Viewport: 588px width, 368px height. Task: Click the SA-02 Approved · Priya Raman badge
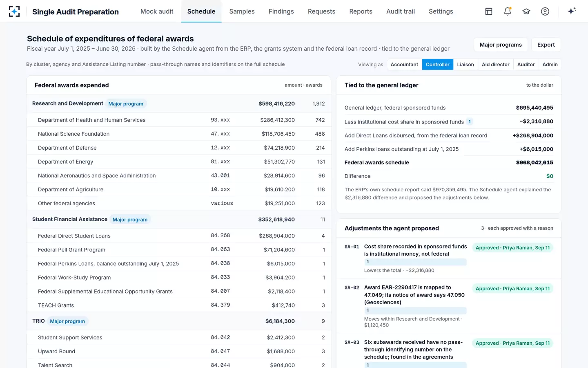[512, 289]
